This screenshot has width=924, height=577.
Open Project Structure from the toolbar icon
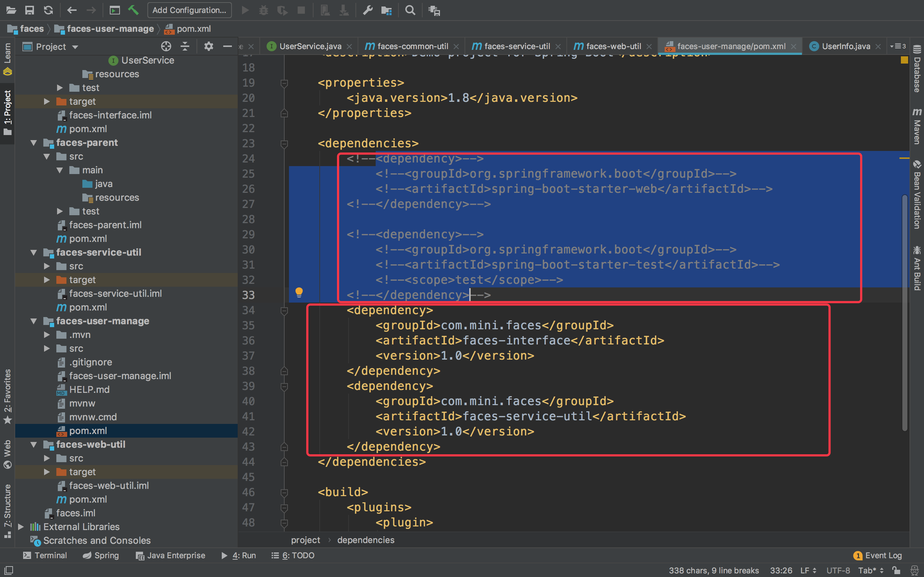coord(386,10)
